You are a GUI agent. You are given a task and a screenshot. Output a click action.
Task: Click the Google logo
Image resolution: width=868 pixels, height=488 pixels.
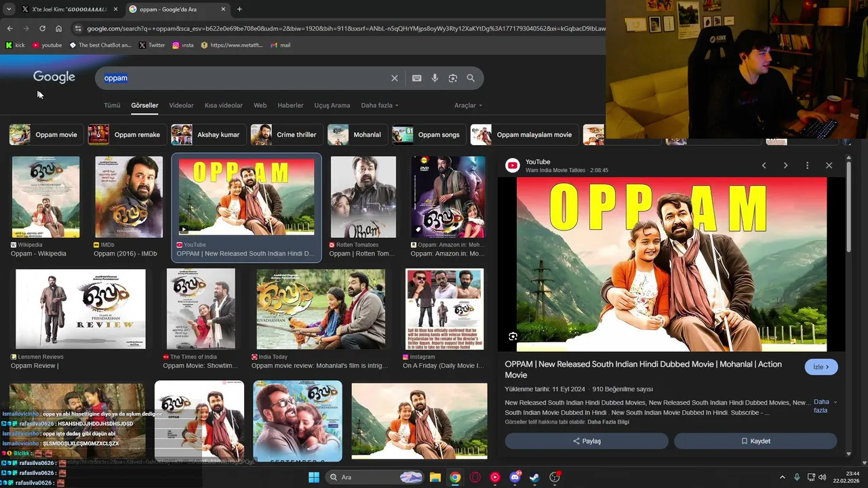tap(54, 77)
